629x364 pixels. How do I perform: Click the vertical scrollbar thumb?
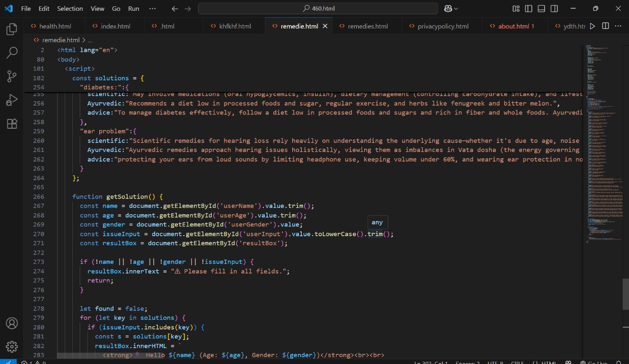pyautogui.click(x=626, y=294)
